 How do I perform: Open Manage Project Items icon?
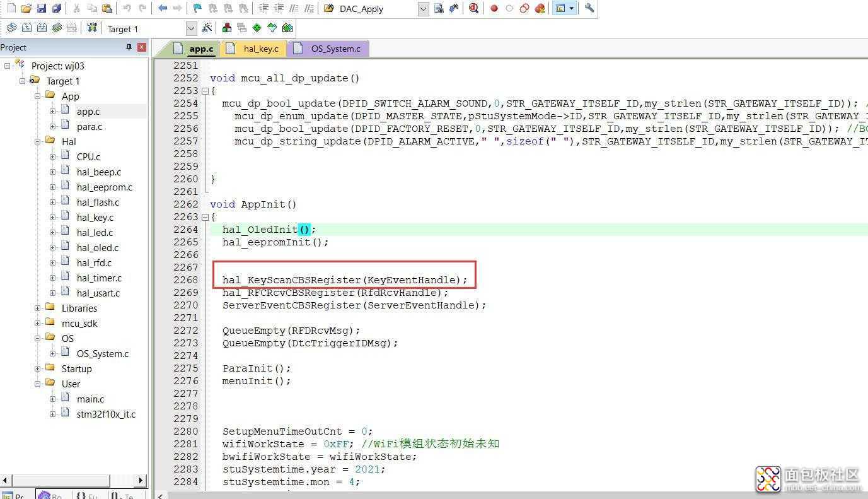227,28
